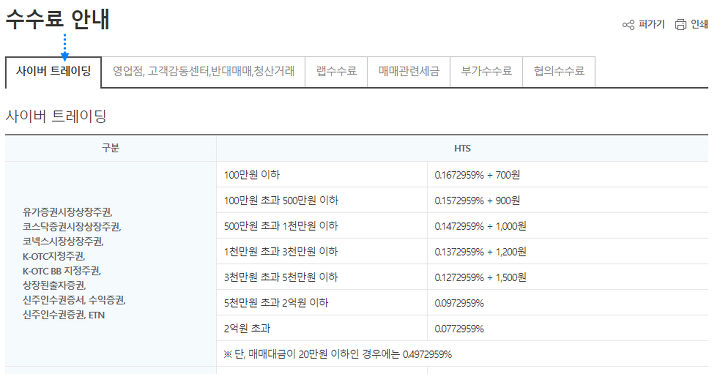Click the K-OTC지정주권 text
Image resolution: width=720 pixels, height=374 pixels.
[54, 256]
